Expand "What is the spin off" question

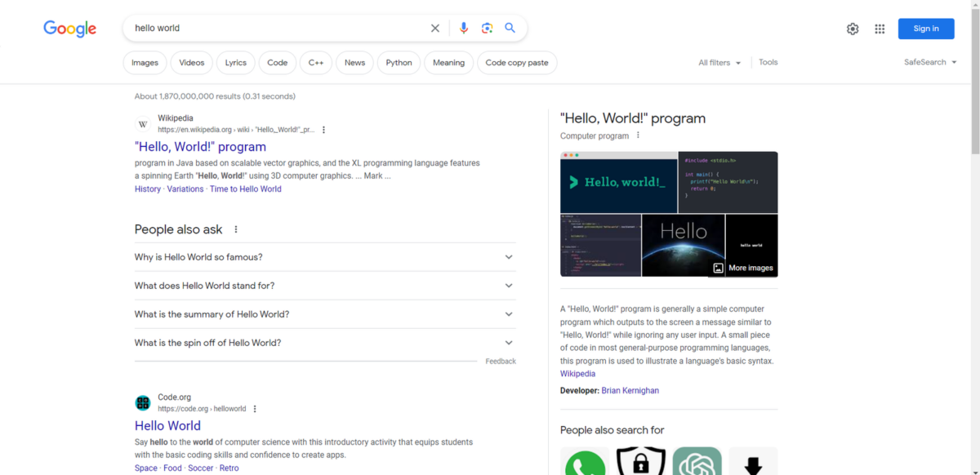click(325, 343)
